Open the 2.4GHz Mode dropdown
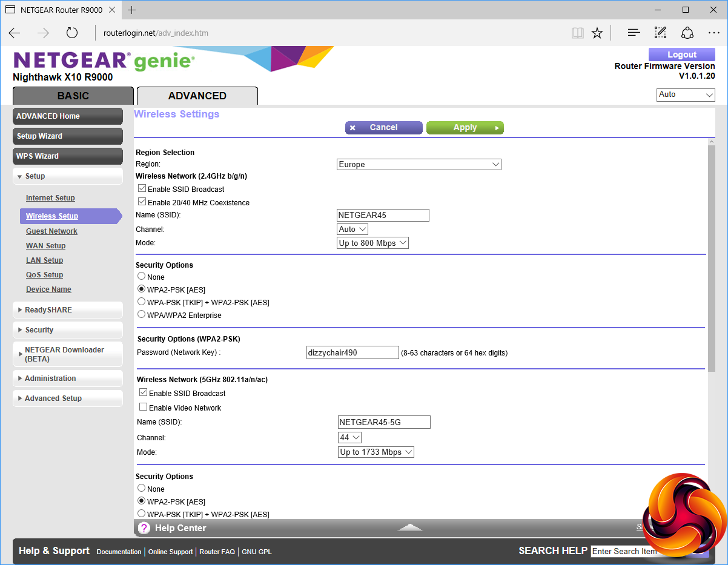Image resolution: width=728 pixels, height=565 pixels. (x=373, y=243)
